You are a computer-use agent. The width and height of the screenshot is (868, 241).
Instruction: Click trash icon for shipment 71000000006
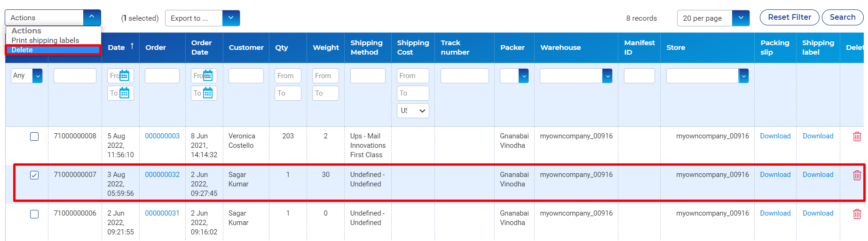pos(857,214)
